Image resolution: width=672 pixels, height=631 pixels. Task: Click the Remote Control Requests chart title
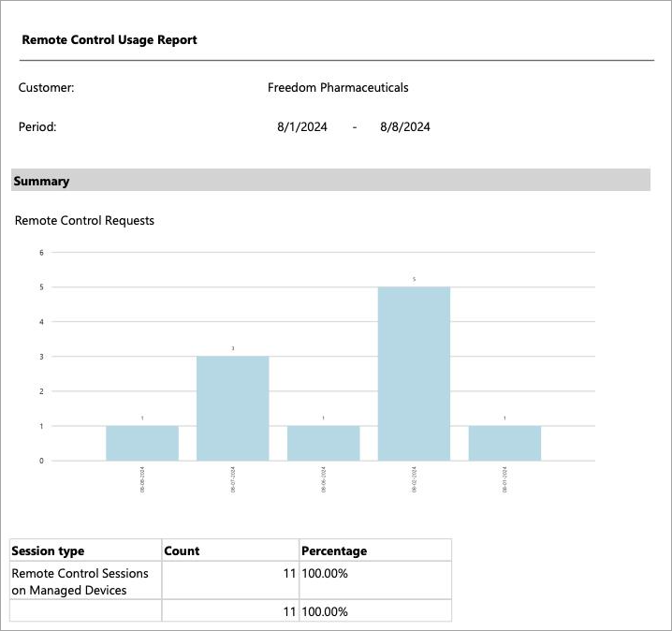point(84,221)
